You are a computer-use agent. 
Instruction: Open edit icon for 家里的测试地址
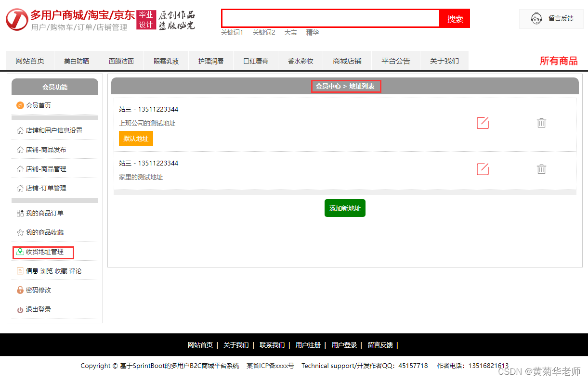(x=483, y=169)
